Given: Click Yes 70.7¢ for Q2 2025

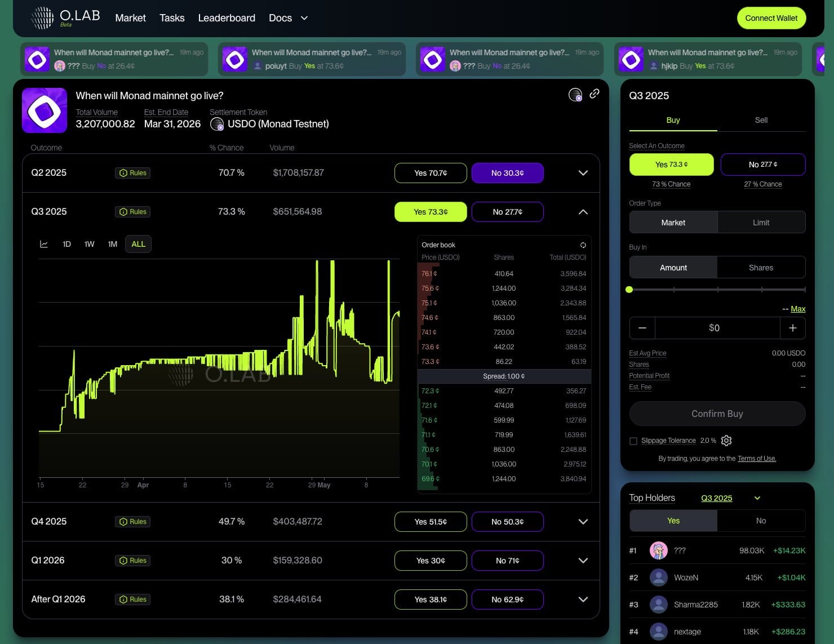Looking at the screenshot, I should (431, 173).
